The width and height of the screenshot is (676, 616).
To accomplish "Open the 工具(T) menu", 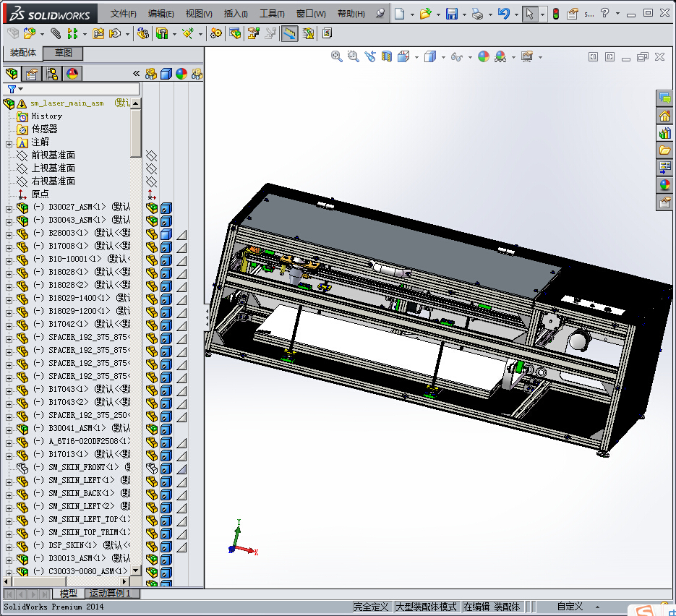I will tap(272, 14).
